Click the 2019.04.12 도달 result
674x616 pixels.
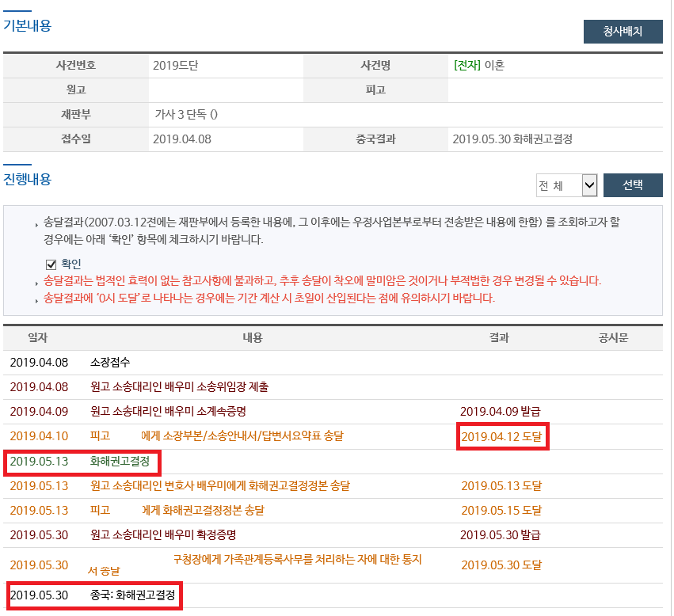[x=501, y=437]
